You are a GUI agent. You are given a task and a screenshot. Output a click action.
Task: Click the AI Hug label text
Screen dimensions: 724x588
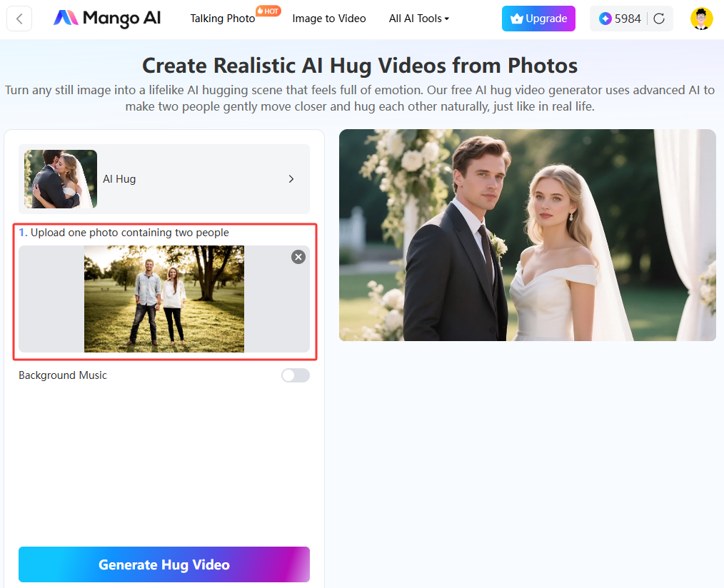coord(119,179)
